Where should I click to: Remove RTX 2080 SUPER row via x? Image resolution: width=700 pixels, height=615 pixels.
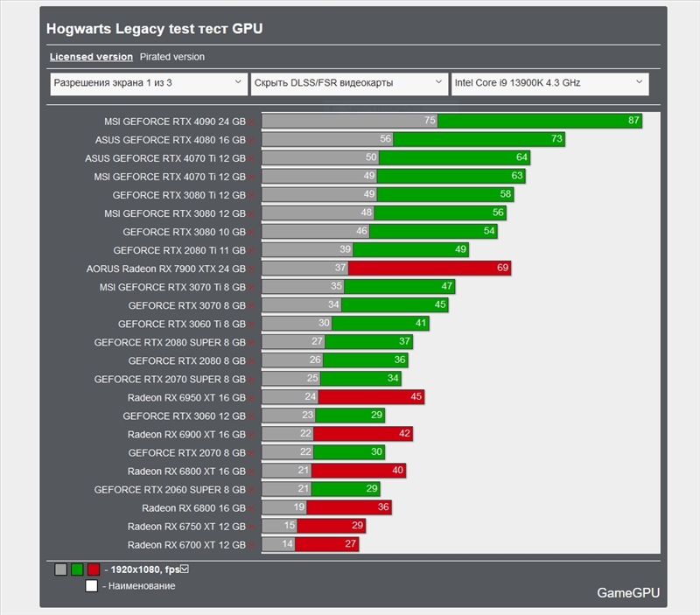click(x=252, y=343)
